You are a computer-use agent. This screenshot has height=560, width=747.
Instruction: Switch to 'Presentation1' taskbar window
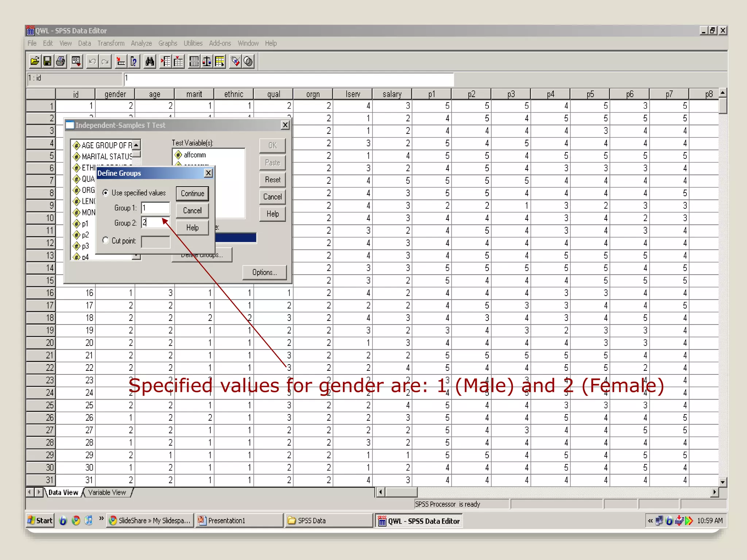click(x=239, y=521)
